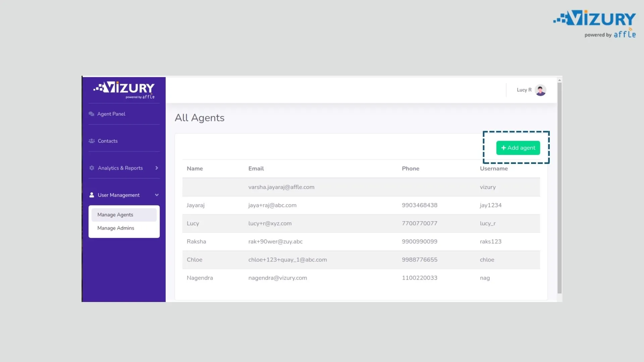
Task: Click the scrollbar up arrow
Action: [559, 80]
